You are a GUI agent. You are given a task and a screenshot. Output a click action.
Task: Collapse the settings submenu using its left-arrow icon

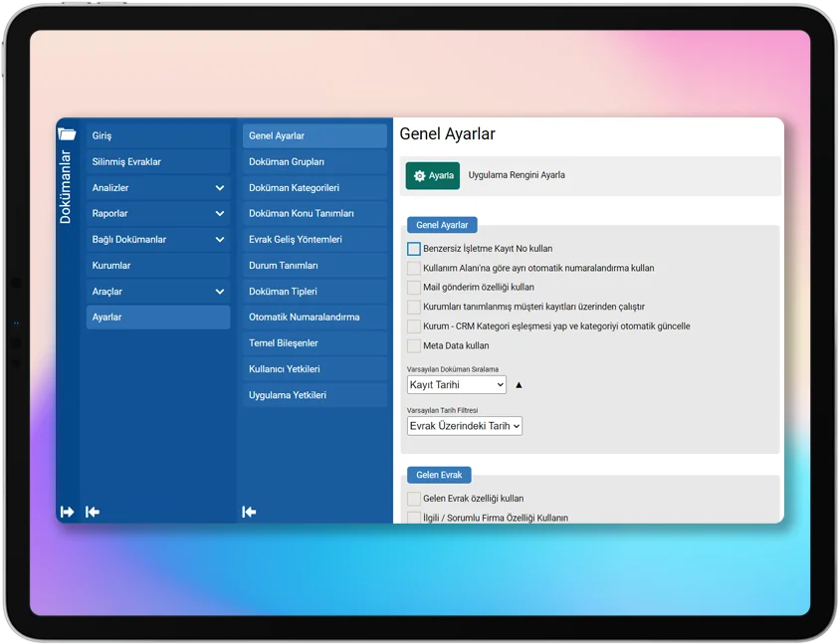click(249, 512)
